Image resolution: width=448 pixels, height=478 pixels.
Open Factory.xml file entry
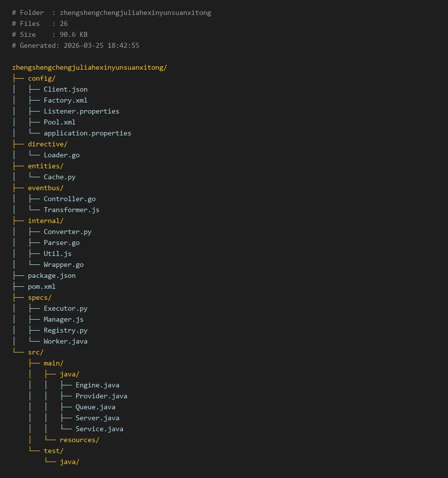point(65,100)
